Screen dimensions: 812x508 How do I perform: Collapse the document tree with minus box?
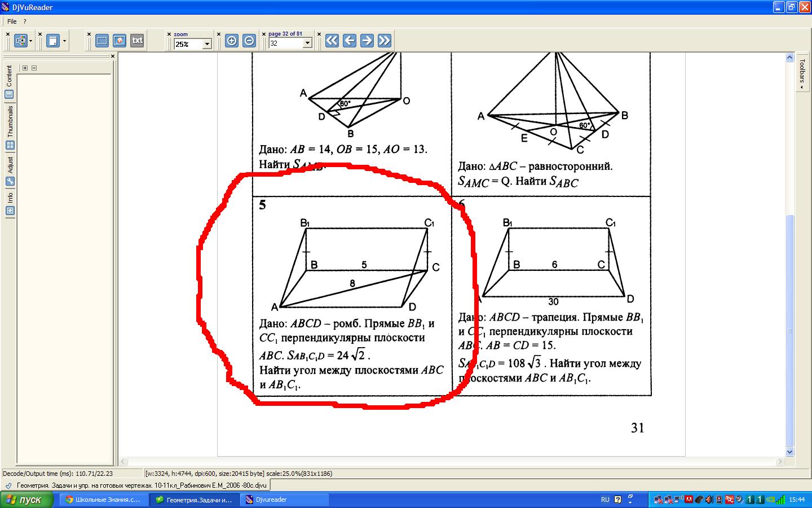pos(34,67)
